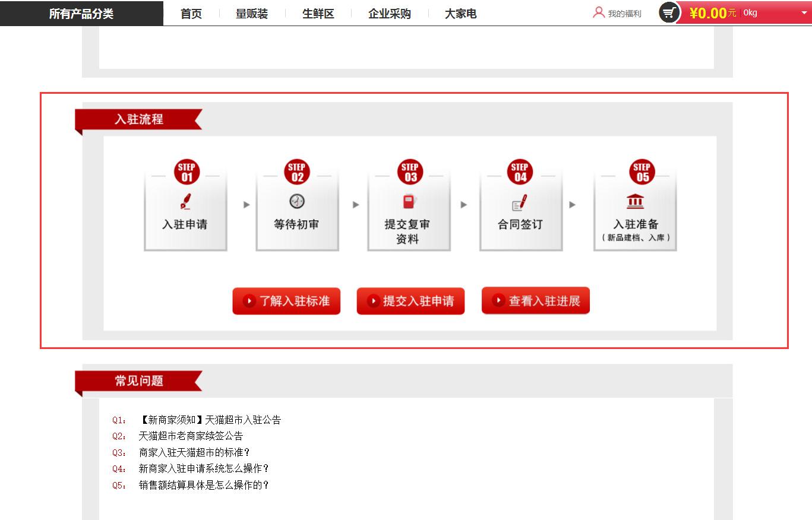Viewport: 812px width, 520px height.
Task: Click the STEP 04 red badge
Action: point(520,172)
